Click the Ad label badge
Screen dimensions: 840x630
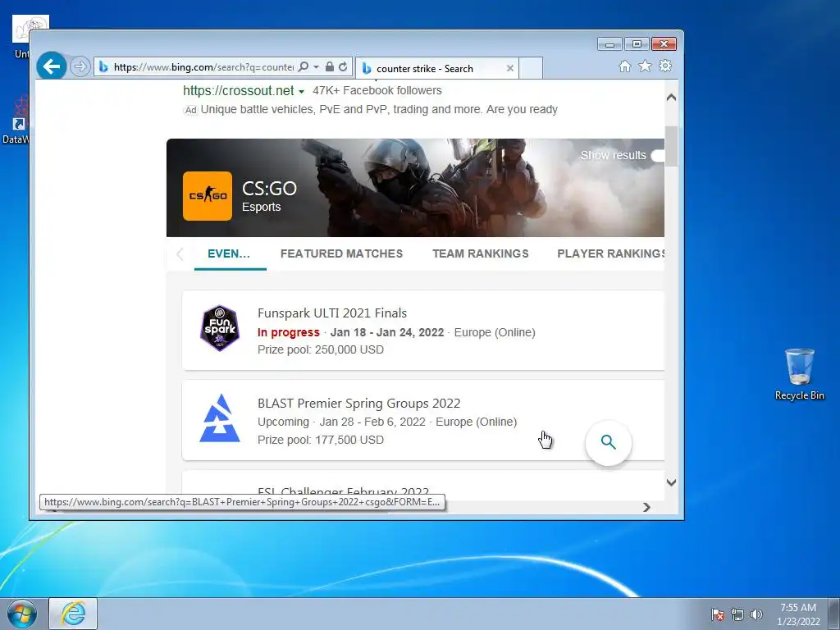coord(190,110)
